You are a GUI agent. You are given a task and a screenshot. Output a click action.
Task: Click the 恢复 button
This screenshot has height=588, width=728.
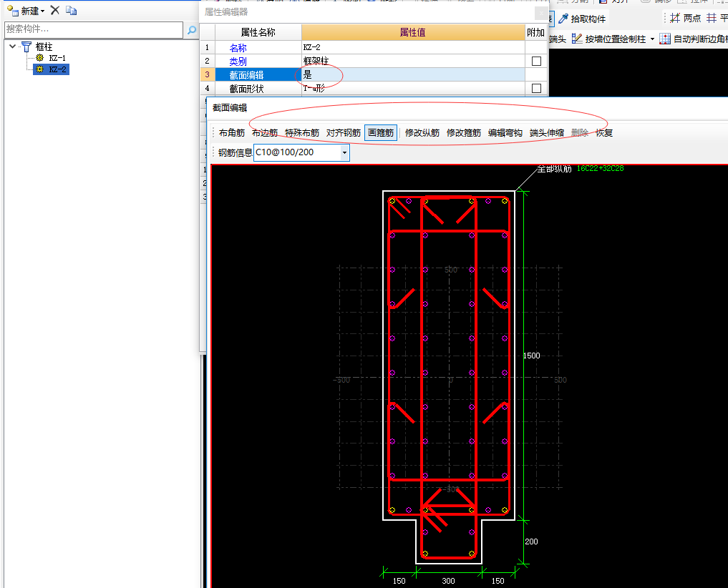(604, 132)
